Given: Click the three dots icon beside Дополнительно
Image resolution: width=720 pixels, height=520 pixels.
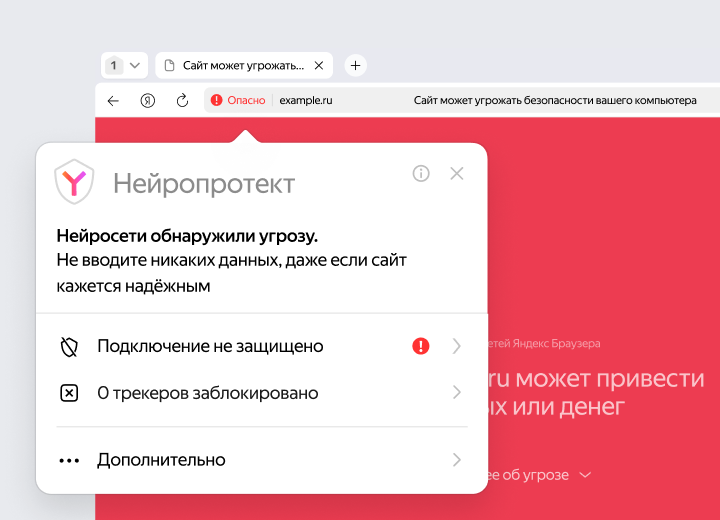Looking at the screenshot, I should click(69, 461).
